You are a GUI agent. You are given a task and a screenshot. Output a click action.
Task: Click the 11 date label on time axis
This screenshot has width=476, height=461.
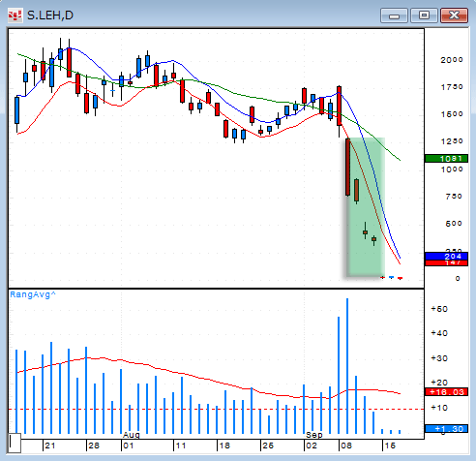[x=181, y=446]
